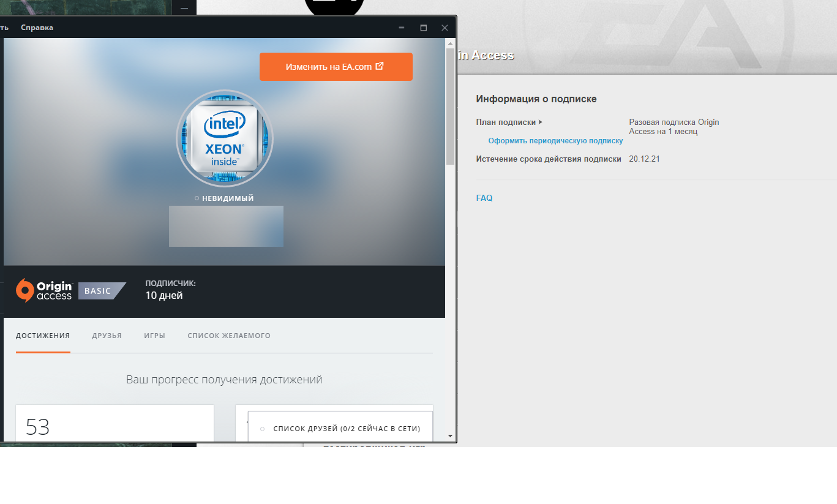The height and width of the screenshot is (504, 837).
Task: Open the Справка menu in Origin
Action: click(37, 28)
